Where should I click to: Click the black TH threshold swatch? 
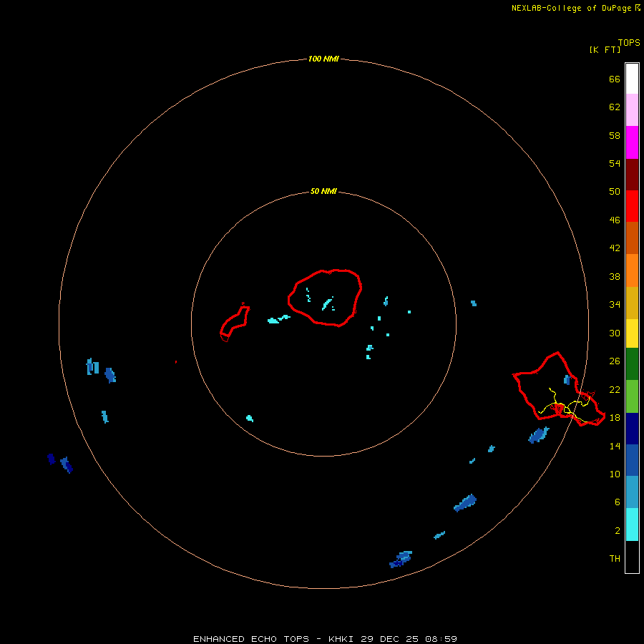[632, 557]
